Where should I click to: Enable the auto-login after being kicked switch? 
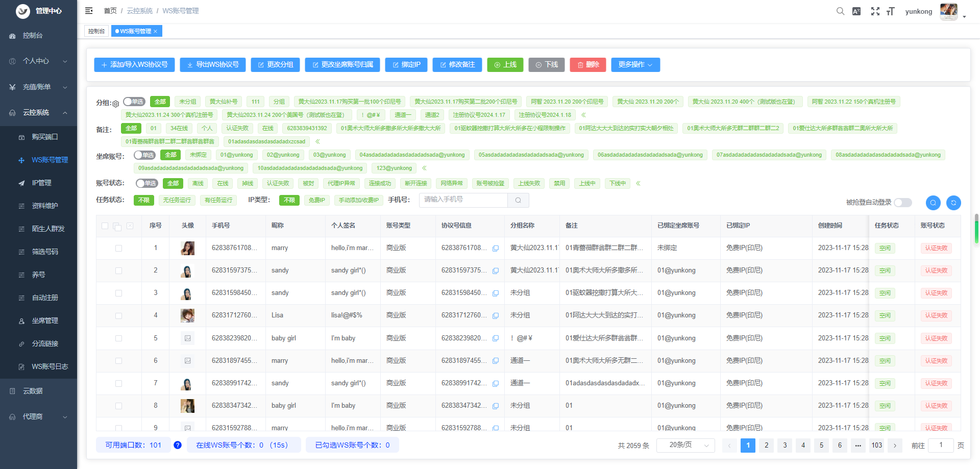(x=902, y=203)
